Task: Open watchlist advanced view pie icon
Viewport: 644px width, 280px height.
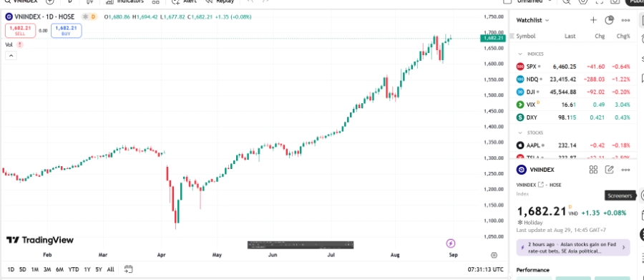Action: (609, 20)
